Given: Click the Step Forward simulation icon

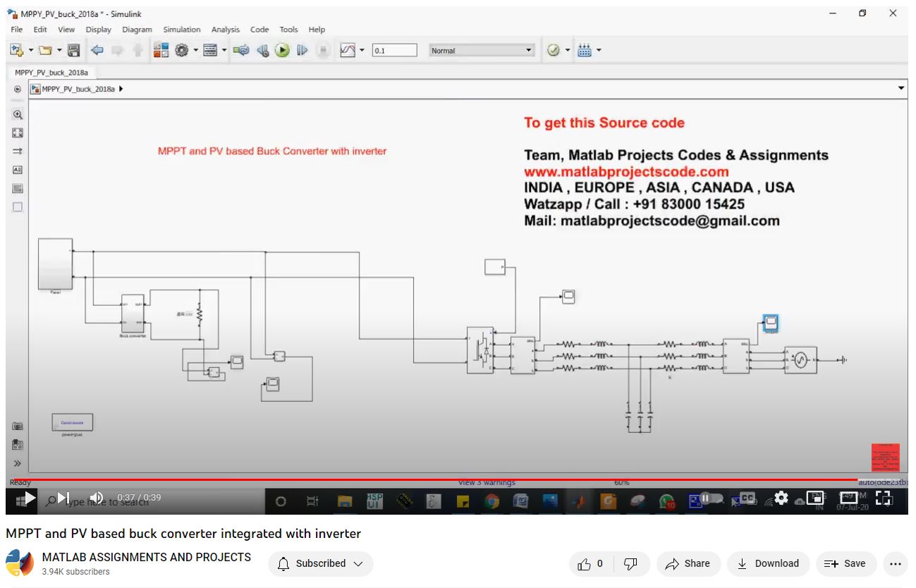Looking at the screenshot, I should (x=302, y=50).
